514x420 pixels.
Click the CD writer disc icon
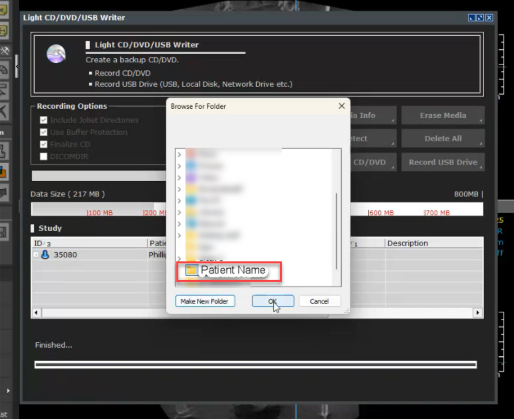[56, 54]
